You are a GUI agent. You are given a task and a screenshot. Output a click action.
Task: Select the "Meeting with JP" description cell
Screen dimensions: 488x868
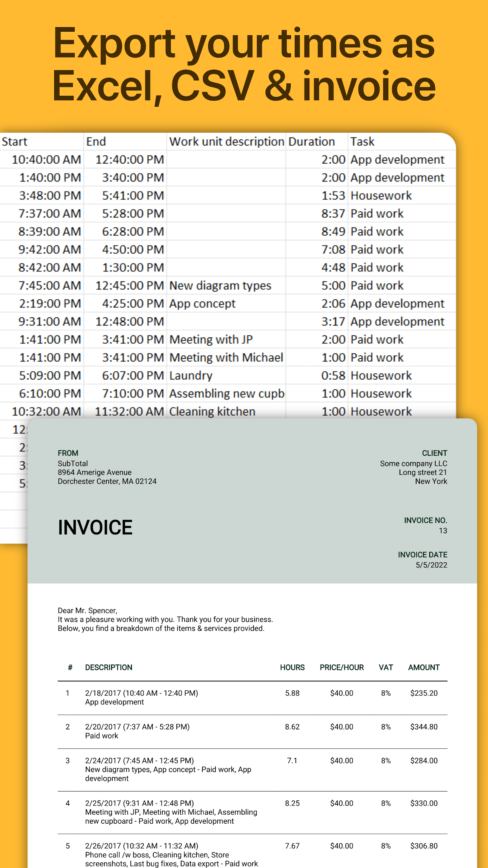pos(211,340)
